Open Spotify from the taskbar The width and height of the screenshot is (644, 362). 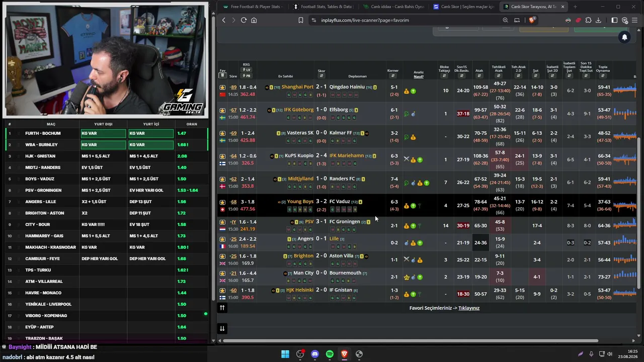point(330,354)
